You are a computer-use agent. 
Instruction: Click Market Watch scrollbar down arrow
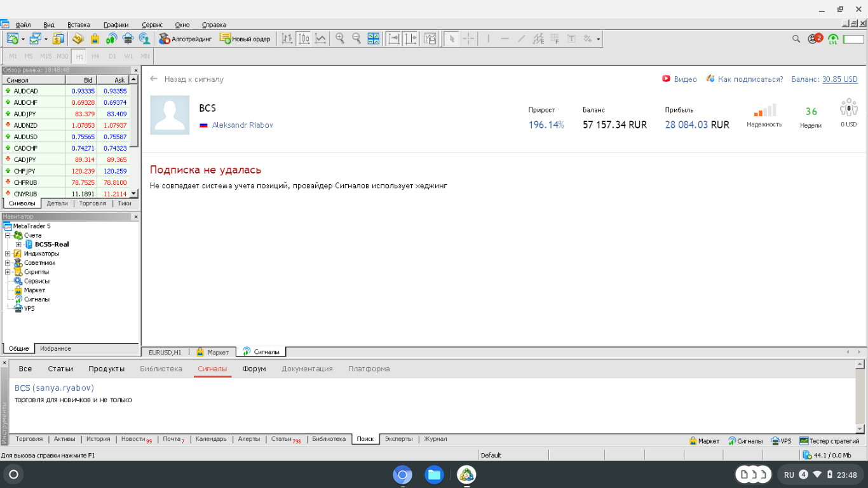[x=133, y=194]
